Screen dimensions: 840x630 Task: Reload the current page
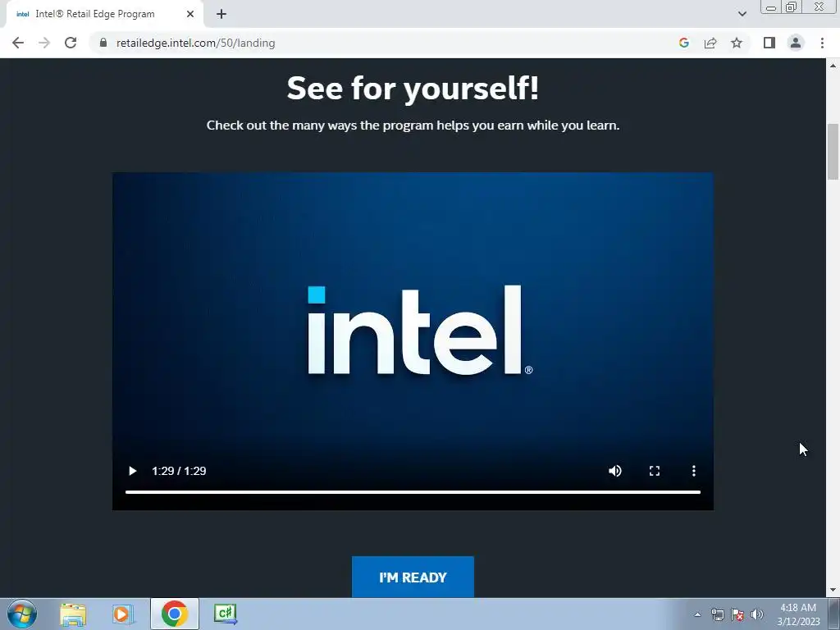pos(71,43)
